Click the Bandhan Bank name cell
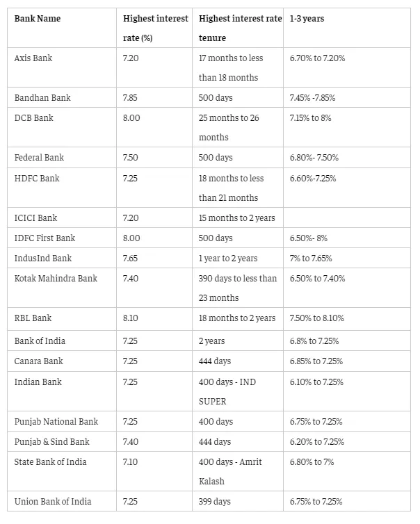This screenshot has height=524, width=420. pos(62,97)
